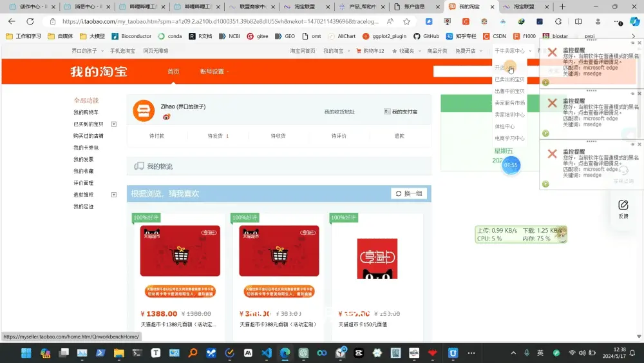Image resolution: width=644 pixels, height=363 pixels.
Task: Expand the 退款维权 sidebar arrow
Action: click(x=114, y=195)
